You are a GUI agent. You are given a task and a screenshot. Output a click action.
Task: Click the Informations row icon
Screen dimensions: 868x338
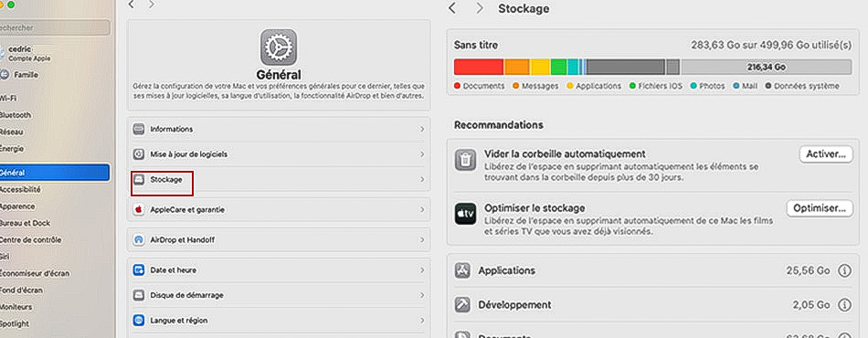coord(138,129)
